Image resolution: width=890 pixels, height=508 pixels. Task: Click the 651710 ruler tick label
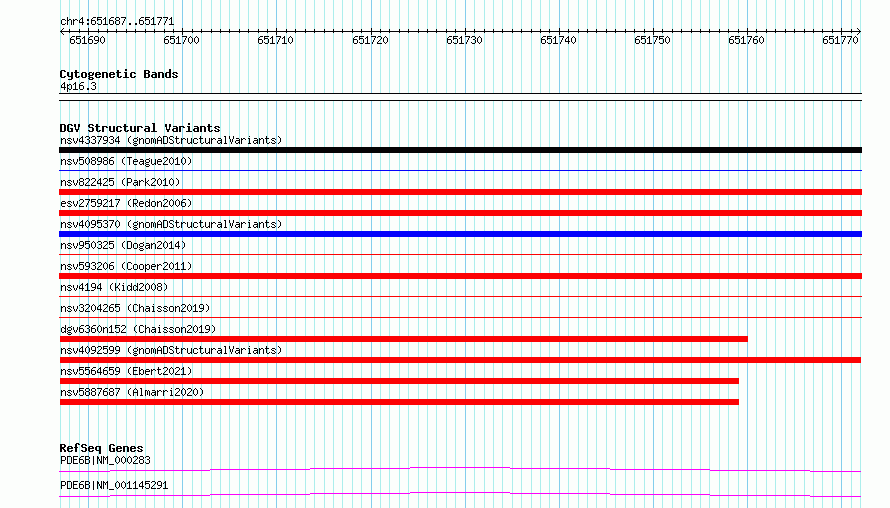275,40
